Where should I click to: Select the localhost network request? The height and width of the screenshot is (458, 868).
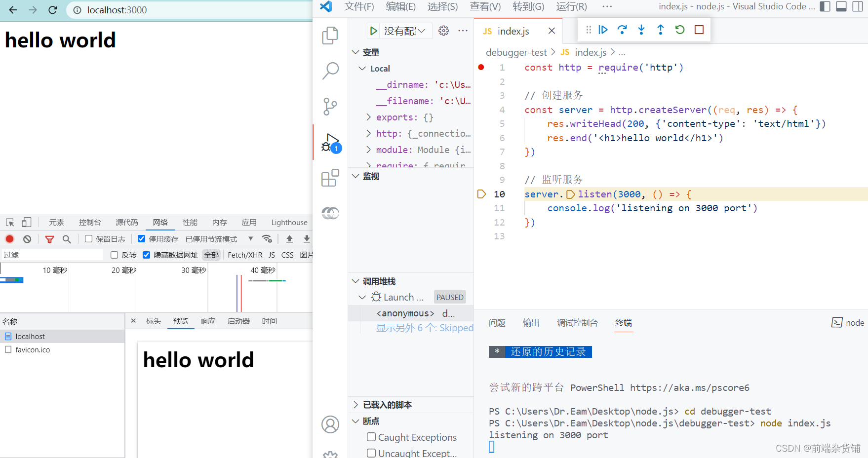[x=62, y=337]
